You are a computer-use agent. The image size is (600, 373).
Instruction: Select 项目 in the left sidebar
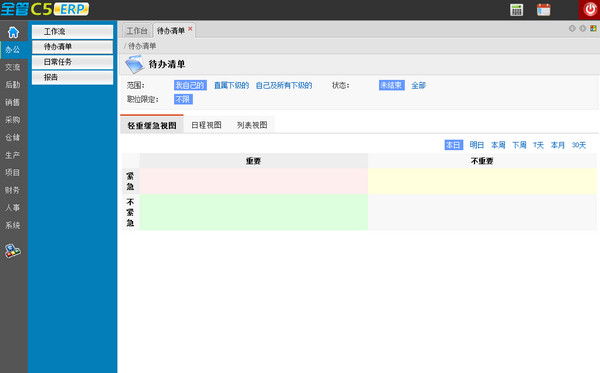tap(13, 173)
